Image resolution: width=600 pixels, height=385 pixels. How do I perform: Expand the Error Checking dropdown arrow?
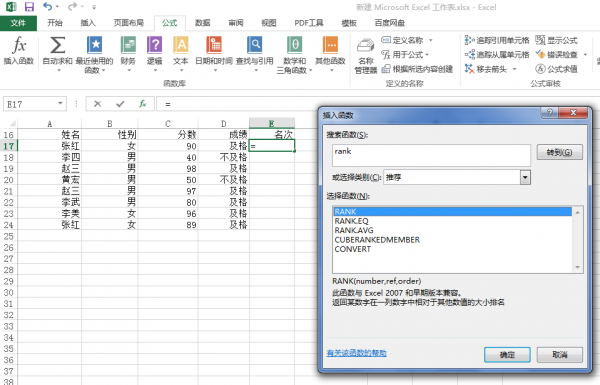[x=585, y=55]
